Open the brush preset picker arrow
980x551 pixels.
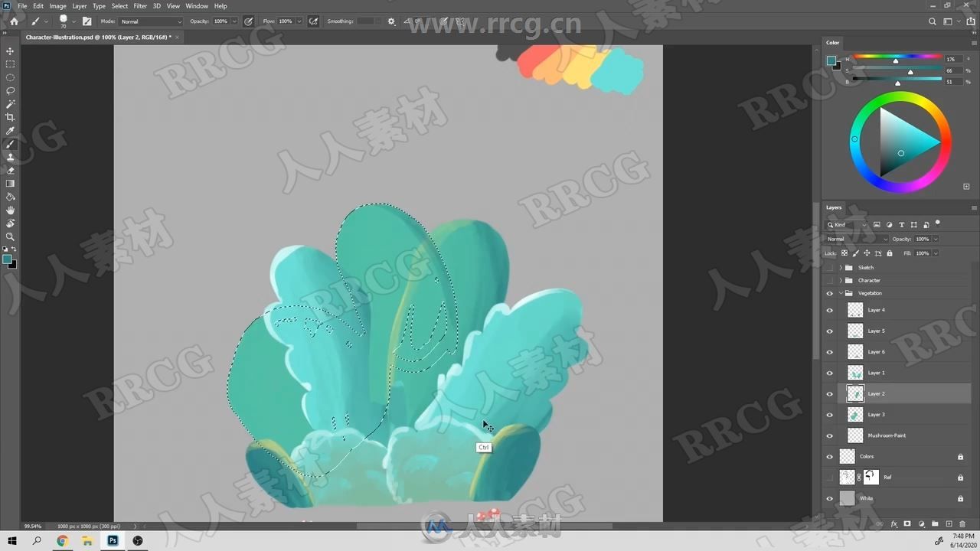coord(73,21)
